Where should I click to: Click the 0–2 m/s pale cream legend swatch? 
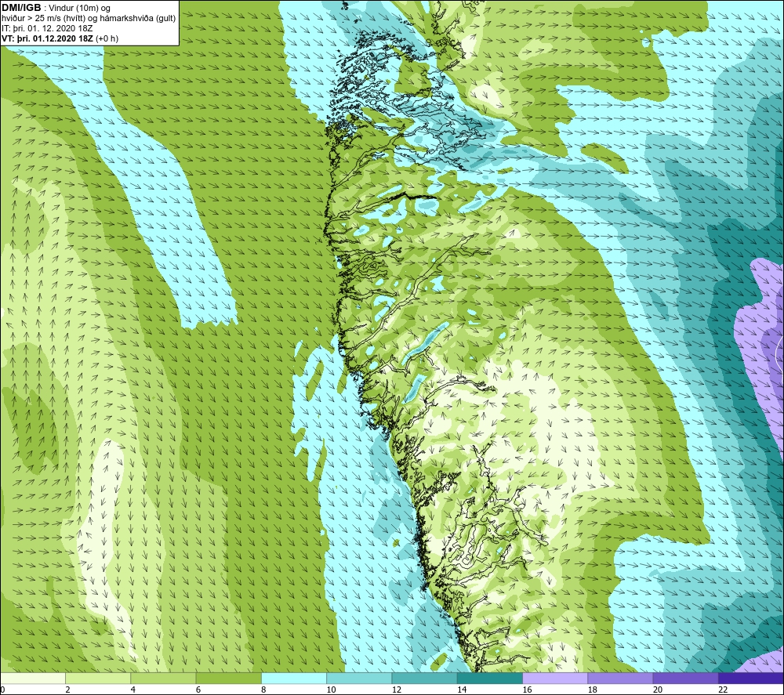[x=33, y=678]
